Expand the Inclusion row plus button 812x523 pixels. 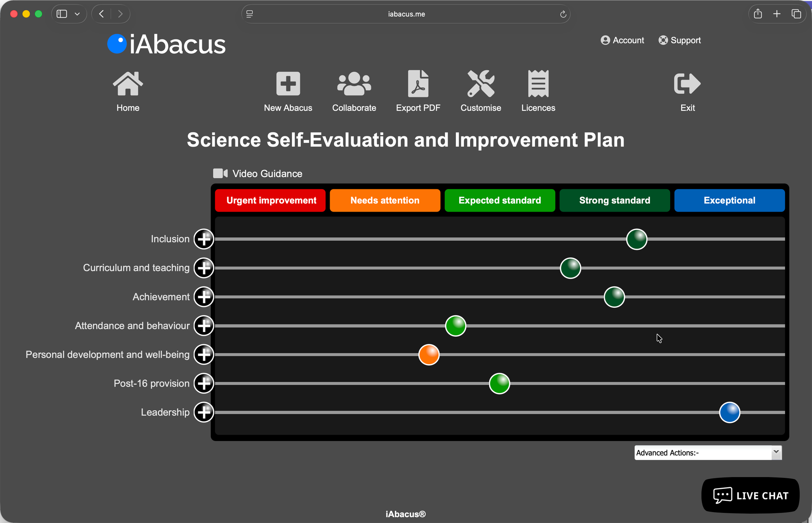(204, 239)
